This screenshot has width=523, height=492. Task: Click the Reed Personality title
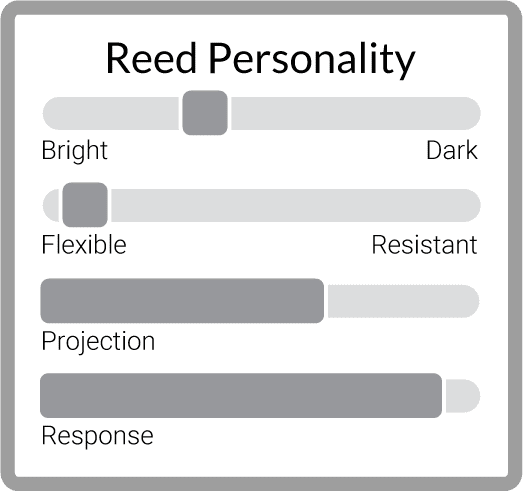(x=260, y=59)
